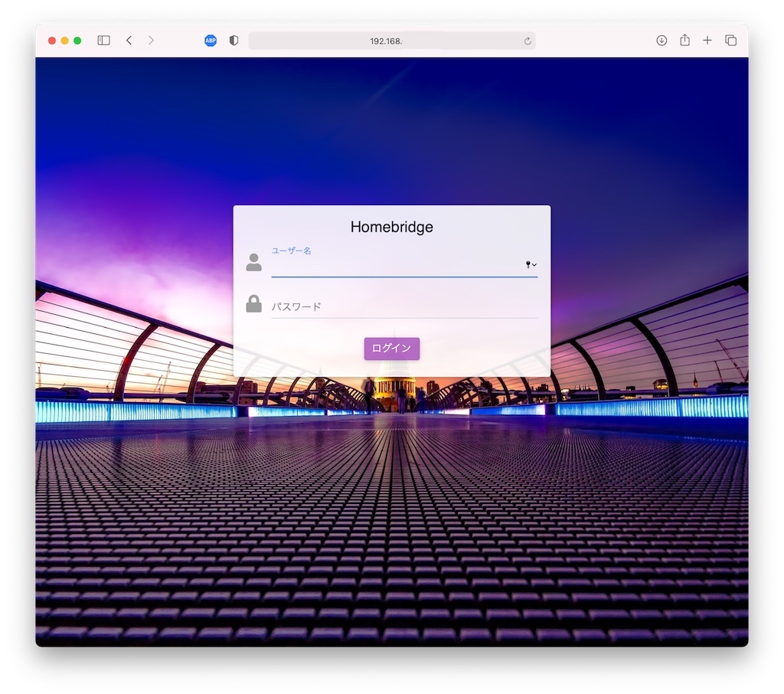Image resolution: width=784 pixels, height=694 pixels.
Task: Open the Adblock Plus extension
Action: click(x=211, y=41)
